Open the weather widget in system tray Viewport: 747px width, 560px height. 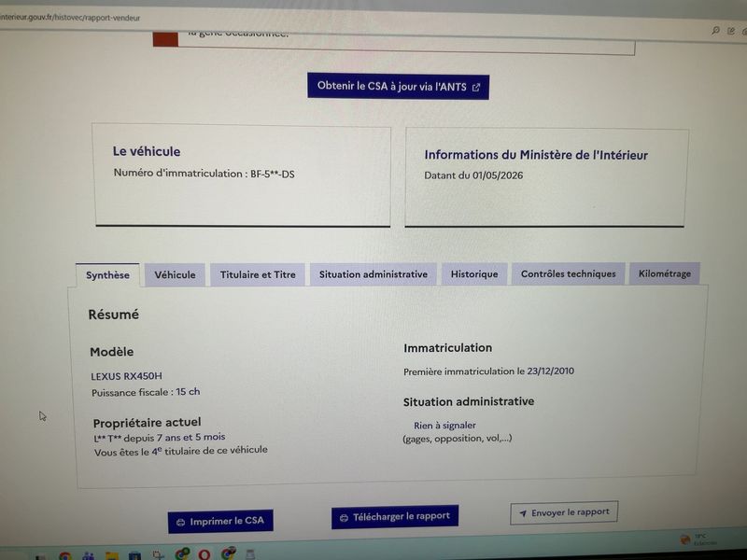(698, 539)
